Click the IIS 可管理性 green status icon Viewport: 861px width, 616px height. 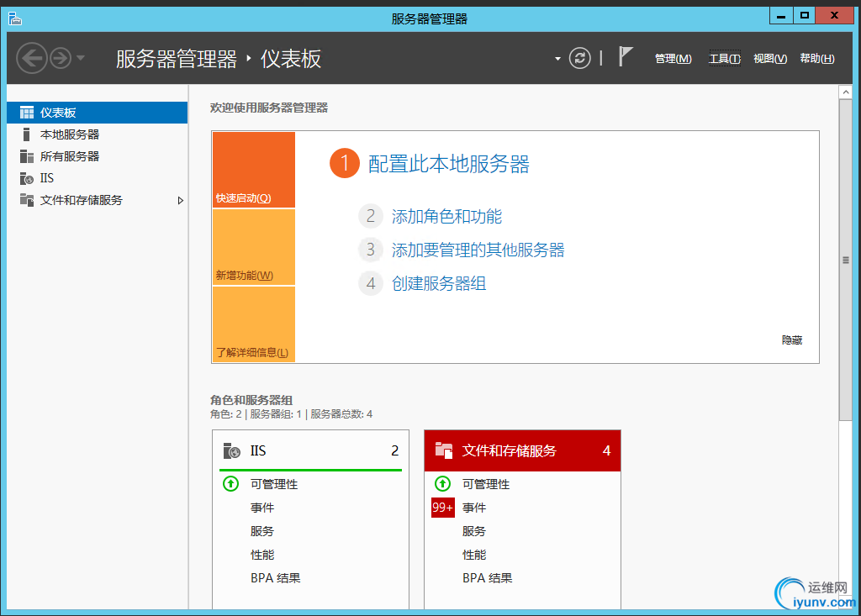pos(230,484)
